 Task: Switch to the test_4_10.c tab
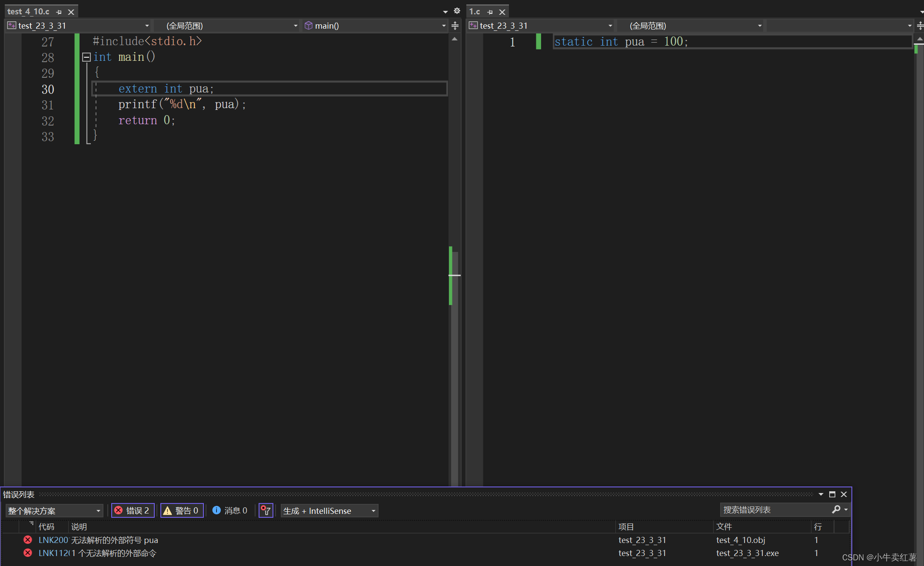pos(29,12)
